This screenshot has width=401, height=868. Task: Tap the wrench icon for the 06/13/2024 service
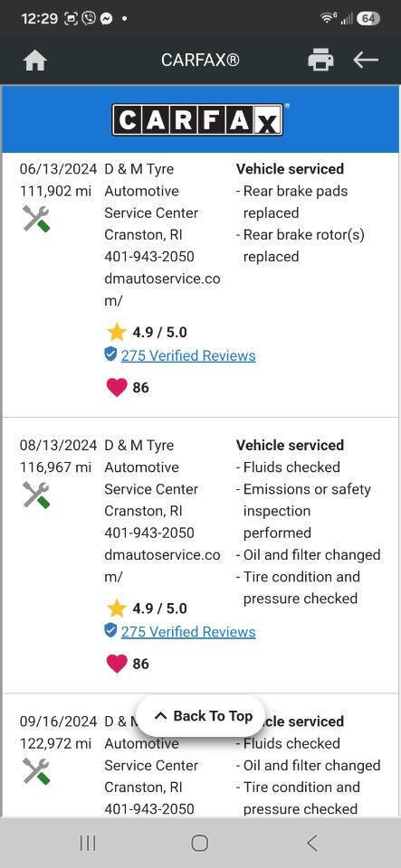(36, 219)
